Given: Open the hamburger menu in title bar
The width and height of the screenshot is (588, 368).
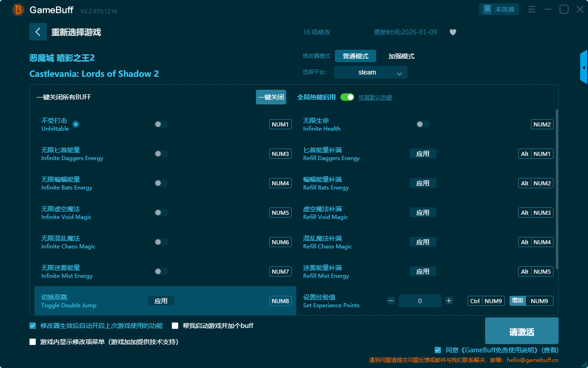Looking at the screenshot, I should [531, 9].
